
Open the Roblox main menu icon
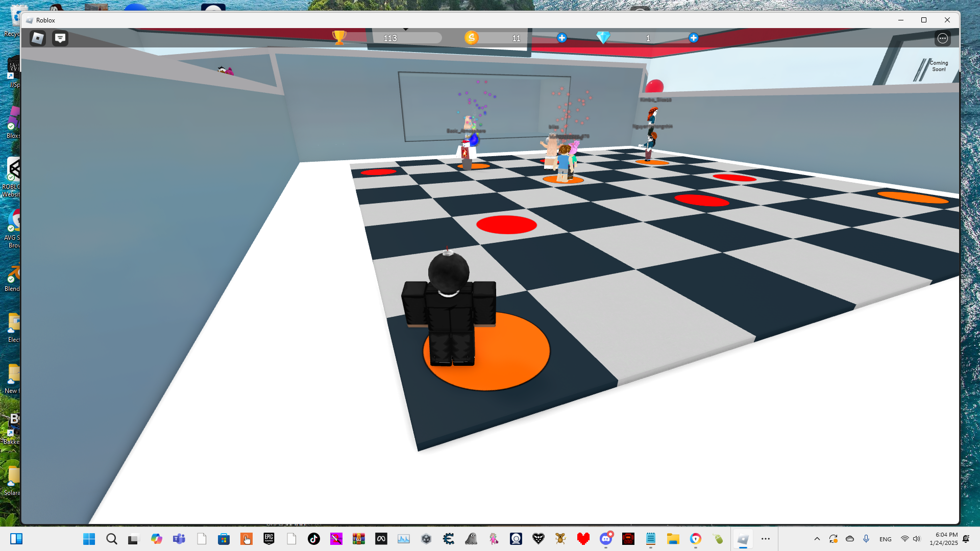[38, 38]
